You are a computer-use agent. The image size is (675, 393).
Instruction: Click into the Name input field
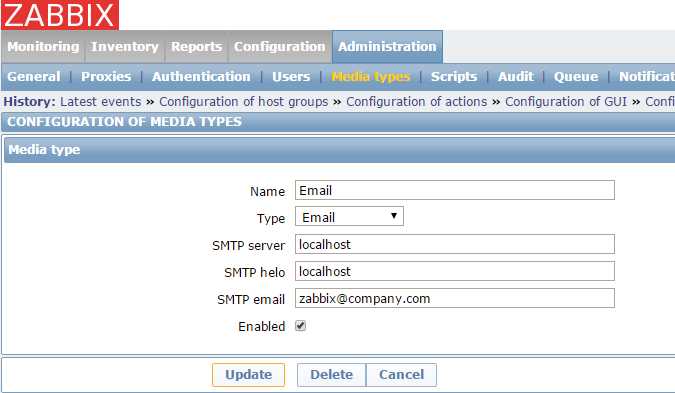(455, 190)
